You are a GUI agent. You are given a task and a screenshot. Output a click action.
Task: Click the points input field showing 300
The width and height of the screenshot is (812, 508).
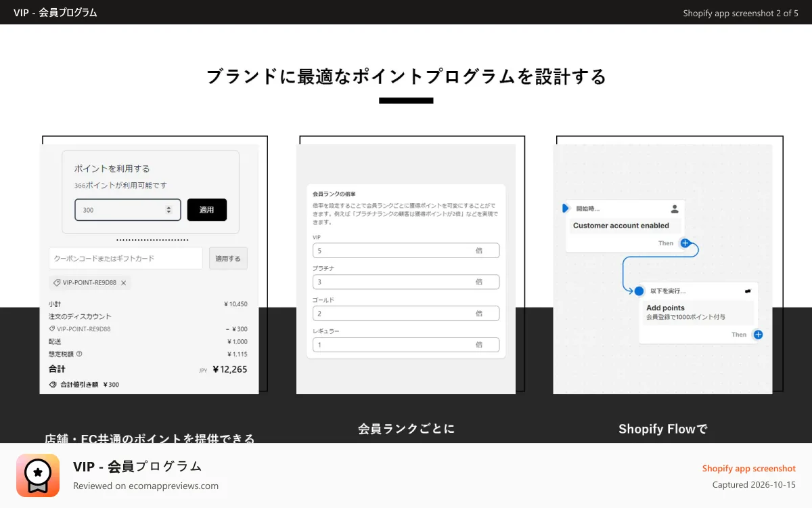[x=128, y=210]
